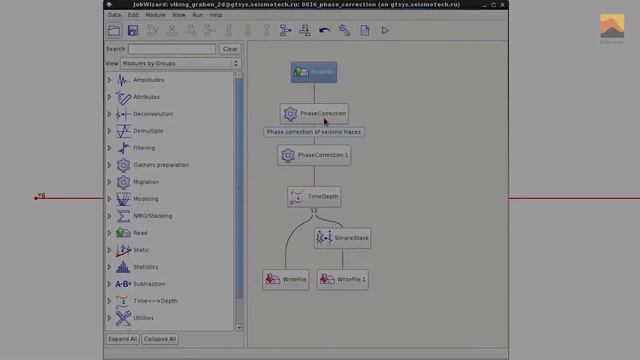640x360 pixels.
Task: Click the Utilities tools icon
Action: pos(123,318)
